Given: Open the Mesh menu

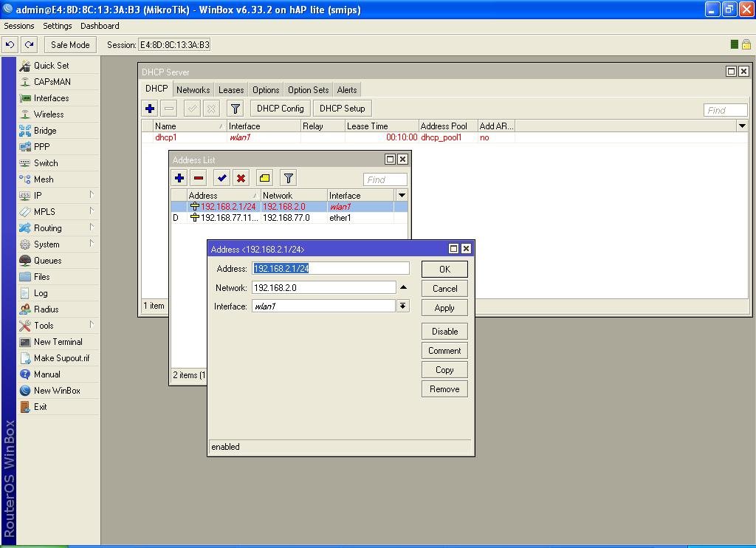Looking at the screenshot, I should (44, 179).
